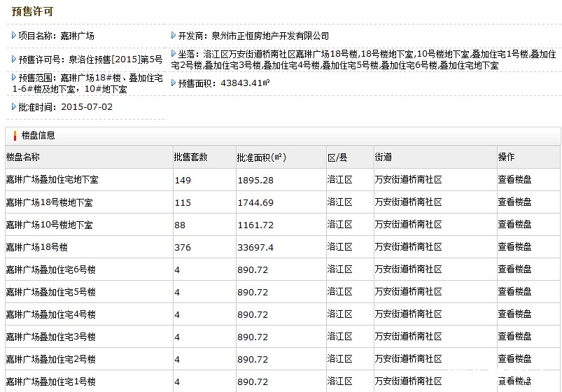Select the row name 嘉琳广场叠加住宅4号楼
Screen dimensions: 562x392
51,314
